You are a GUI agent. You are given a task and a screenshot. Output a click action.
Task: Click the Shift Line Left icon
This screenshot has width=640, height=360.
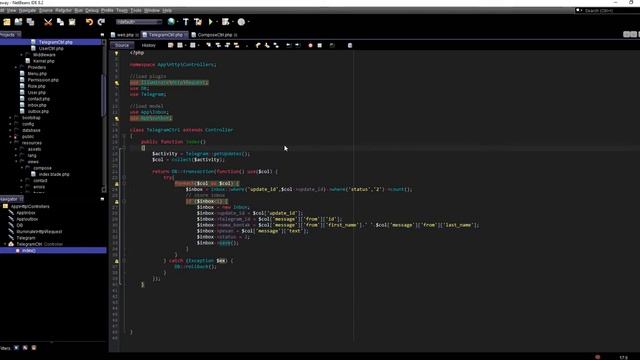289,45
